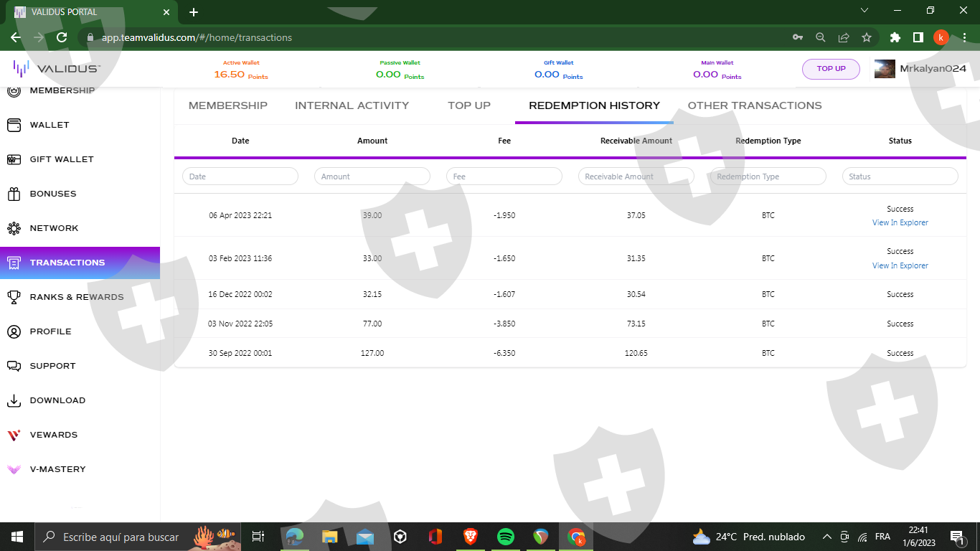Click the Mrkalyan024 profile avatar

885,69
